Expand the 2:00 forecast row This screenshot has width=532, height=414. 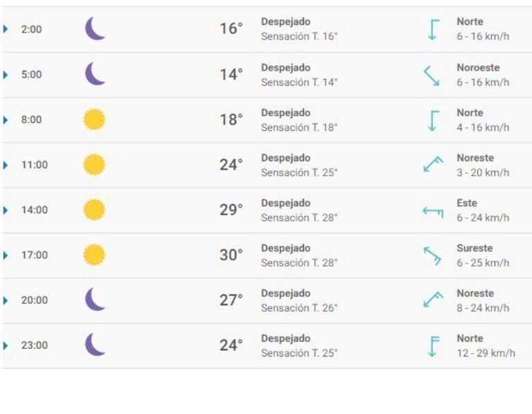point(6,29)
